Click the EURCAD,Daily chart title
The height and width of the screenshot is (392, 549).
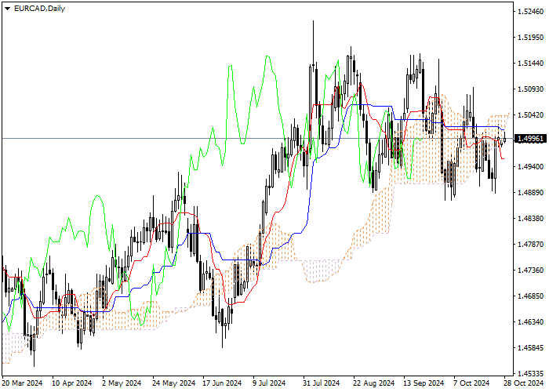pyautogui.click(x=39, y=9)
